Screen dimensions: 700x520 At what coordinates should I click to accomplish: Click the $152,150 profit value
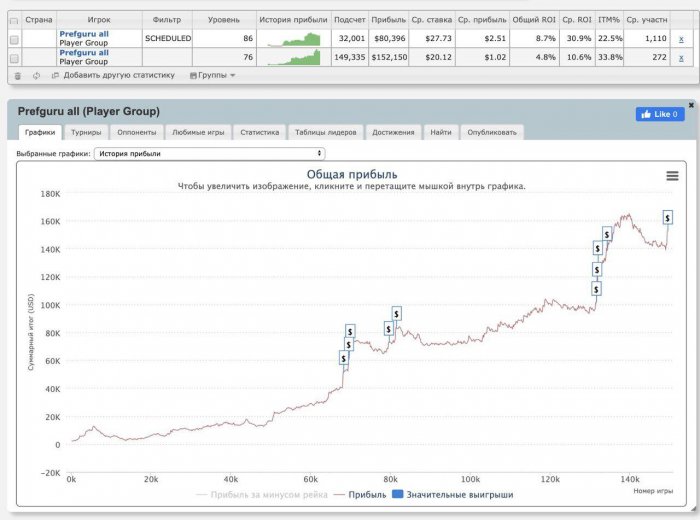point(389,57)
